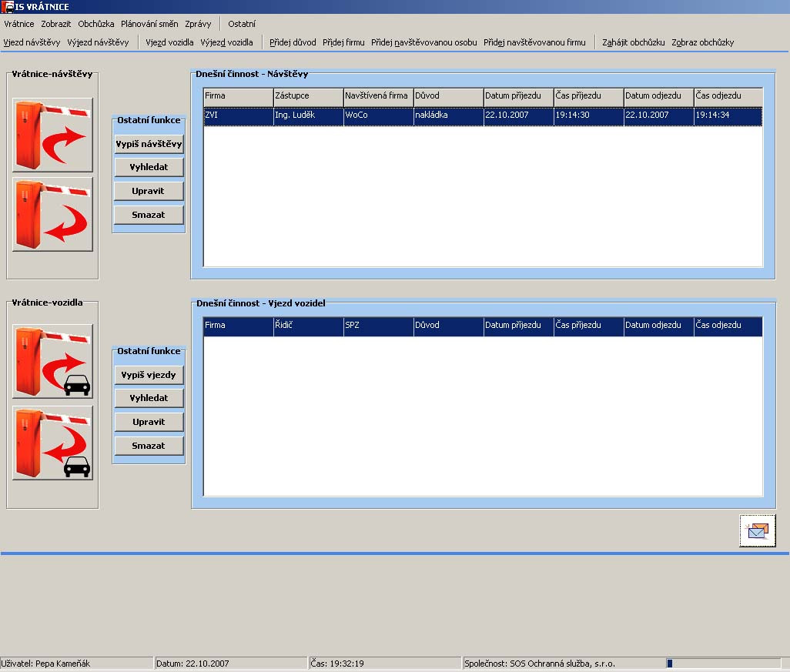Click Zahájit obchůzku
The image size is (790, 672).
pos(634,42)
